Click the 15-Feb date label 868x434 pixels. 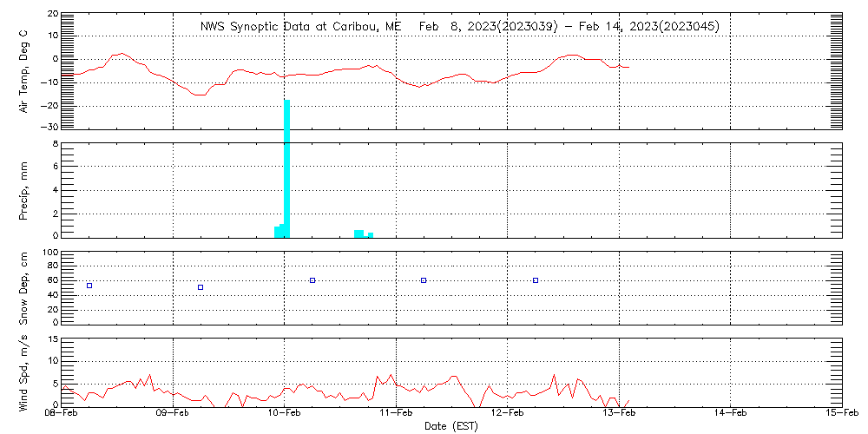point(840,415)
